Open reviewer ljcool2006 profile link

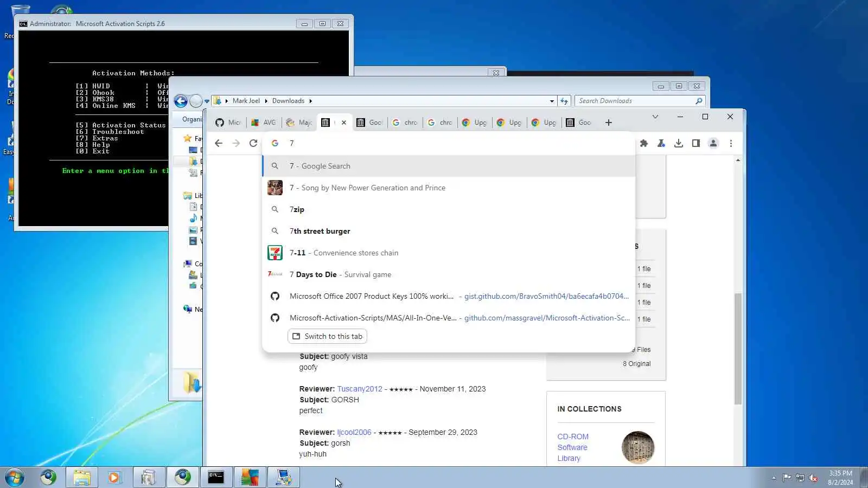(x=354, y=432)
